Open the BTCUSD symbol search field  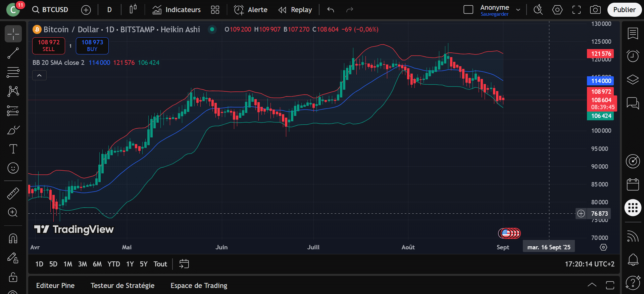50,10
